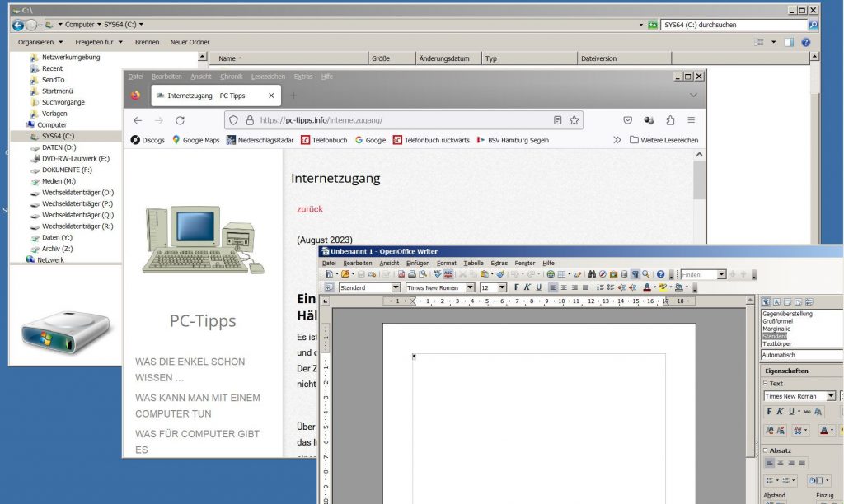Image resolution: width=844 pixels, height=504 pixels.
Task: Click the Print icon in Writer toolbar
Action: (412, 274)
